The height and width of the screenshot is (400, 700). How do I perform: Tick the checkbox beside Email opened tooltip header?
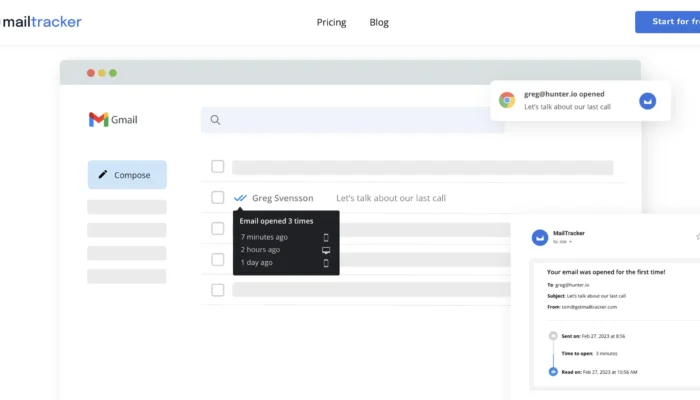217,229
